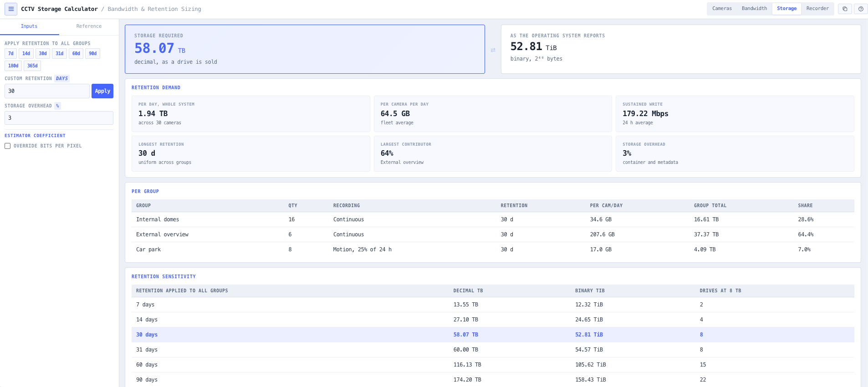
Task: Click the 174.20 TB decimal value
Action: click(467, 380)
